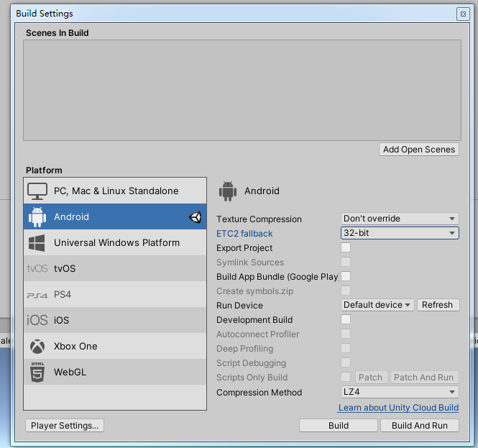Click the Patch And Run button
This screenshot has width=478, height=448.
point(424,378)
